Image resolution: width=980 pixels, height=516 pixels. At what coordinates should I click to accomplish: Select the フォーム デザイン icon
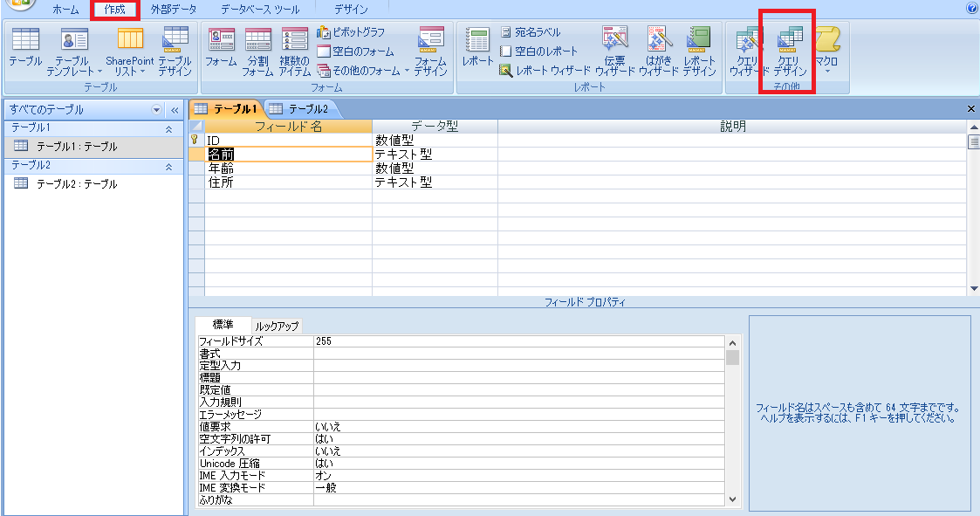430,52
